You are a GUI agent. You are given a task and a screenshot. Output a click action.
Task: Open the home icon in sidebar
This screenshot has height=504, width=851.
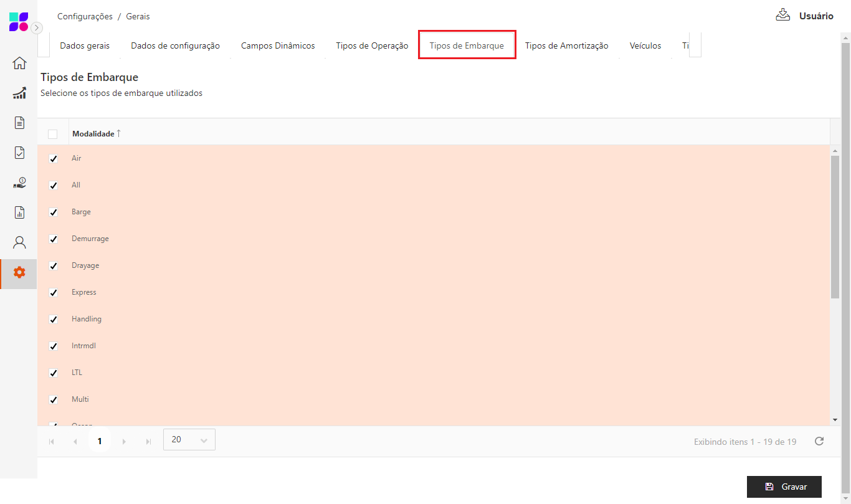tap(19, 63)
